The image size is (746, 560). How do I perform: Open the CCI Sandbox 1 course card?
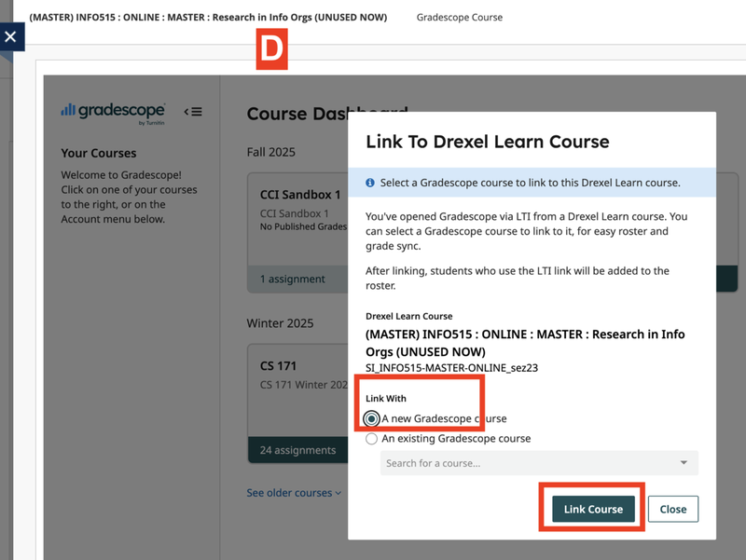[x=300, y=196]
